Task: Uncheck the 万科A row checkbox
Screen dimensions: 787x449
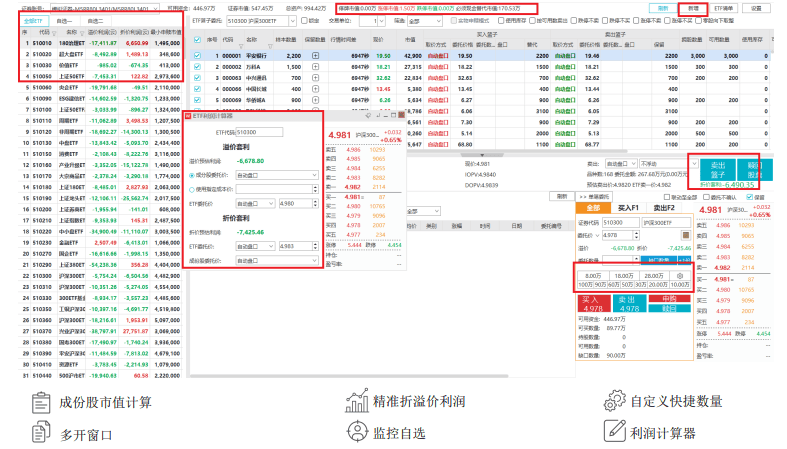Action: click(197, 67)
